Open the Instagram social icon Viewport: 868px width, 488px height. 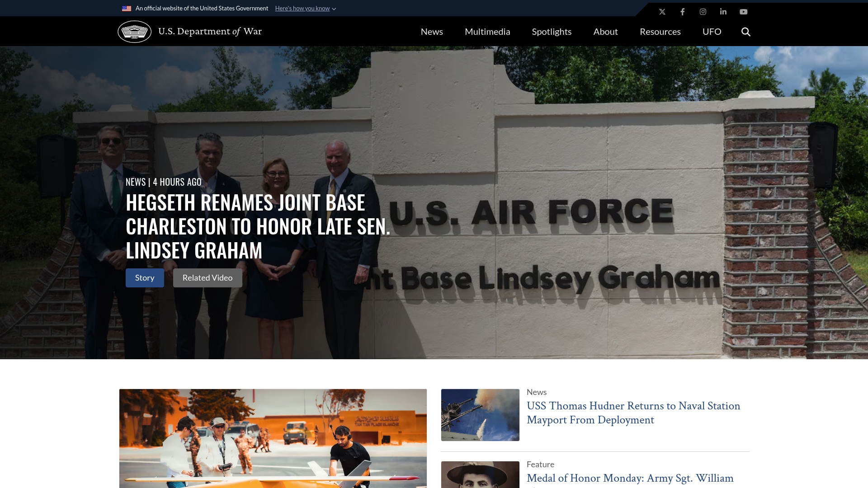pos(703,12)
